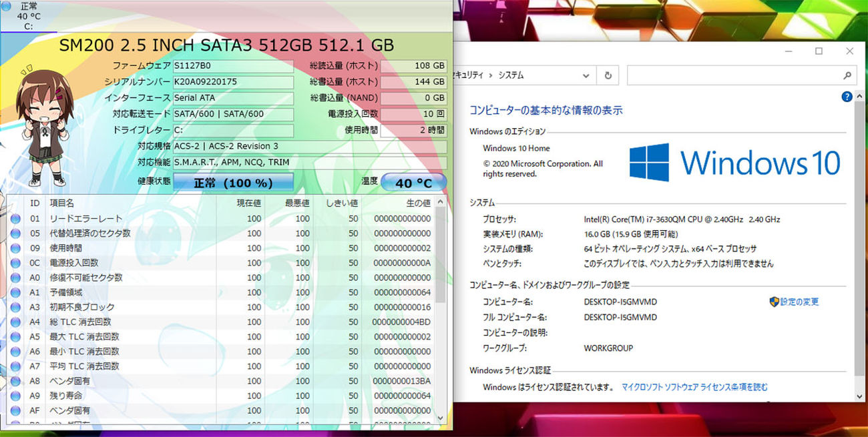868x437 pixels.
Task: Click transfer mode SATA/600 | SATA/600
Action: (x=233, y=114)
